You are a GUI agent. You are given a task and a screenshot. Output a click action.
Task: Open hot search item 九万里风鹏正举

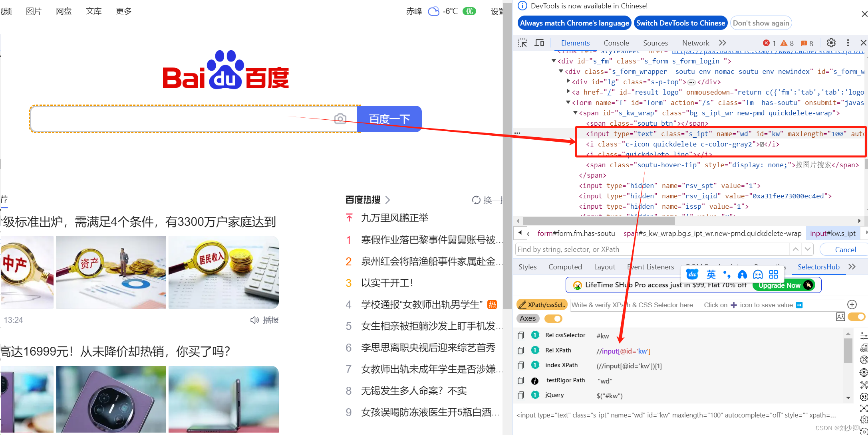(394, 218)
